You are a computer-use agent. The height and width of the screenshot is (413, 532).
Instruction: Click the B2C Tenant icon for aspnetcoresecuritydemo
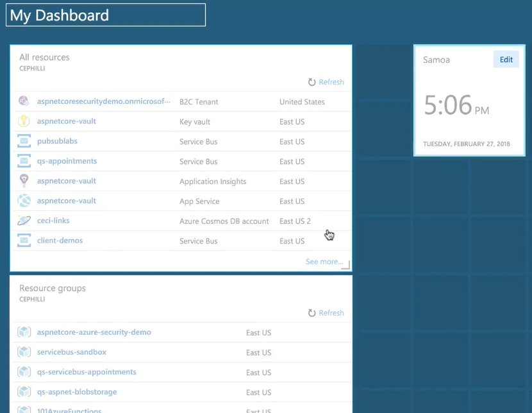(24, 101)
